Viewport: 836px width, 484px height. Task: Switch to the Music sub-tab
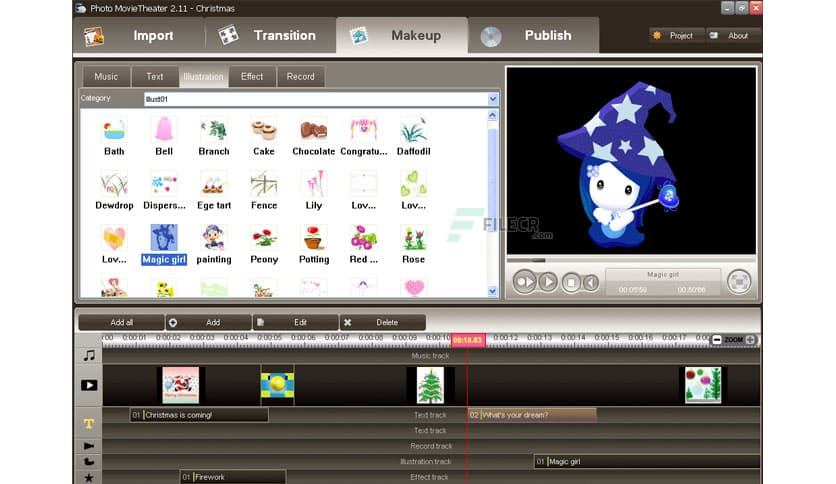pos(106,77)
